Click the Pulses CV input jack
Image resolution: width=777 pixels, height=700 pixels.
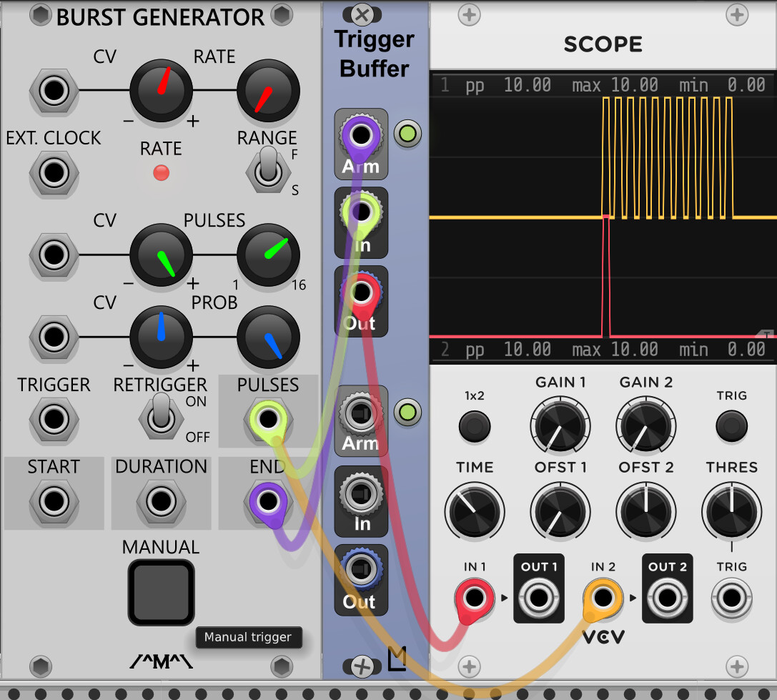pos(54,255)
